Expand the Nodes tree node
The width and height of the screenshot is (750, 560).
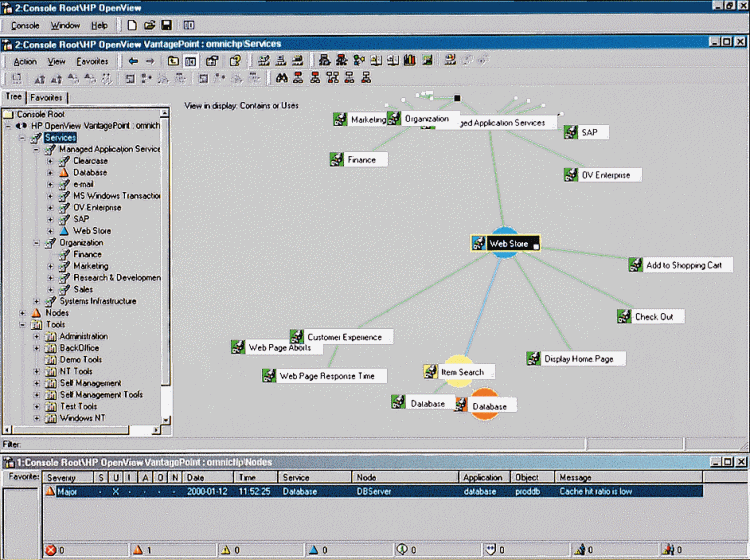22,313
